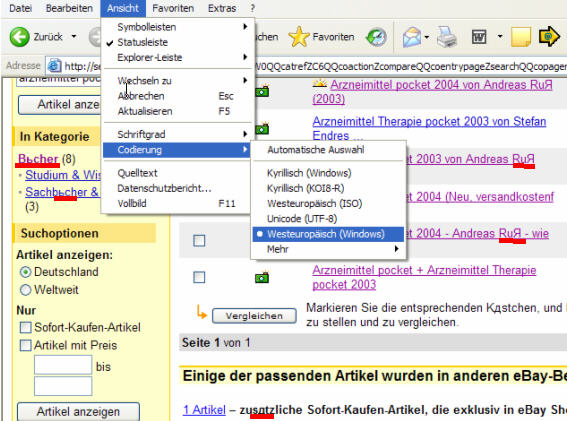The height and width of the screenshot is (421, 567).
Task: Open the Favoriten star icon
Action: (x=299, y=37)
